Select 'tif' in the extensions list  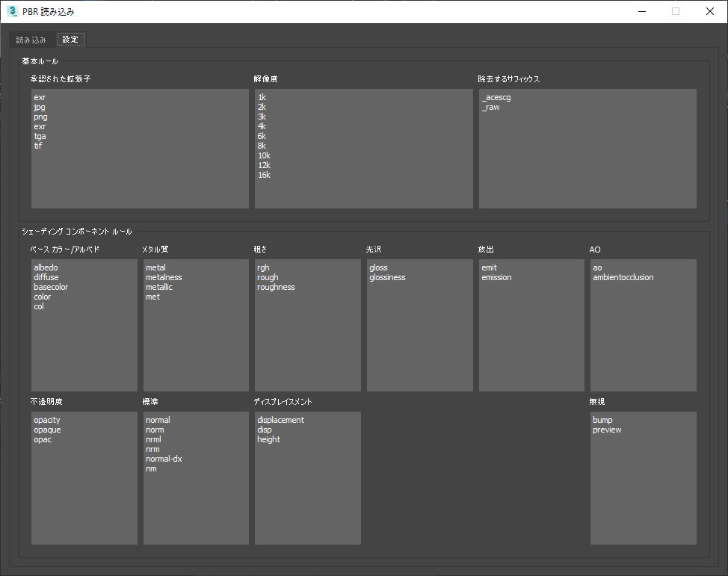(37, 146)
